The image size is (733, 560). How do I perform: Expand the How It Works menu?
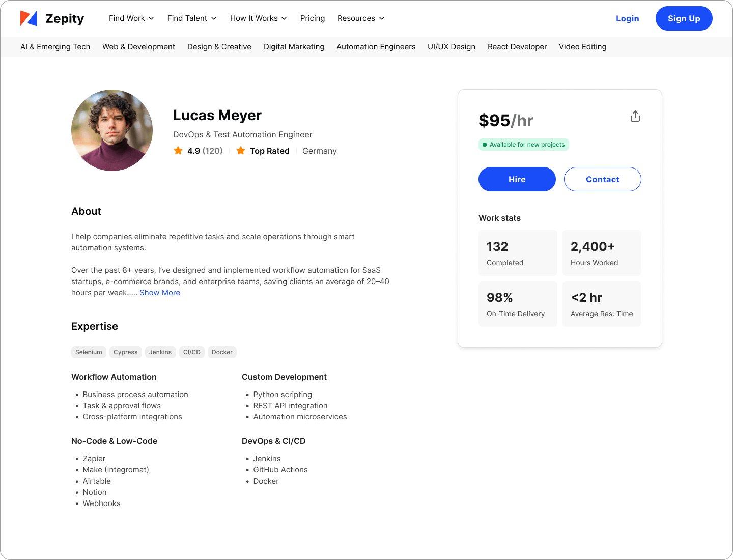(x=258, y=18)
